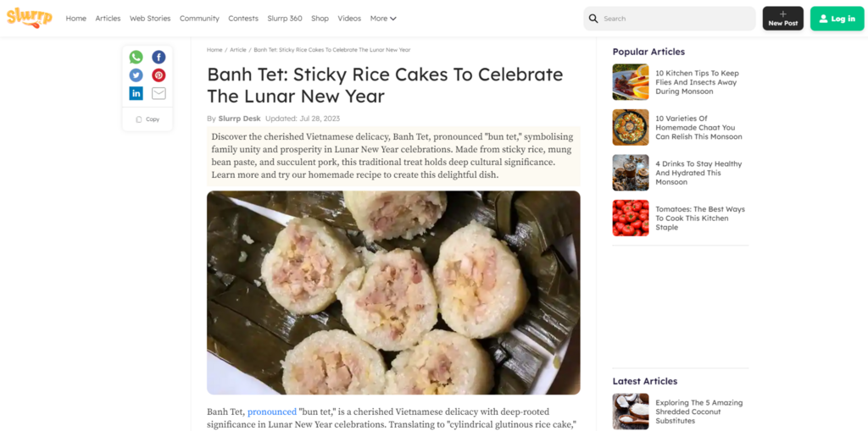Open the 'pronounced' hyperlink in article
868x431 pixels.
pos(272,412)
